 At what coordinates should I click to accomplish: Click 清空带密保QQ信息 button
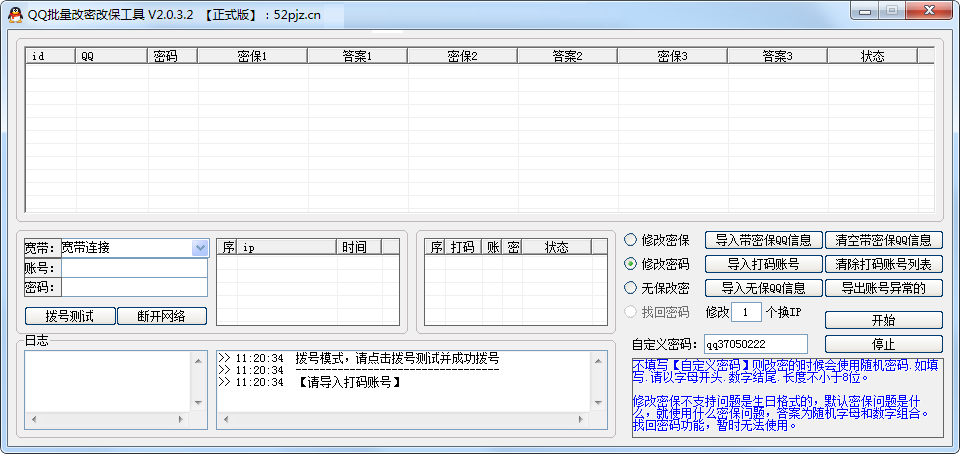coord(884,240)
